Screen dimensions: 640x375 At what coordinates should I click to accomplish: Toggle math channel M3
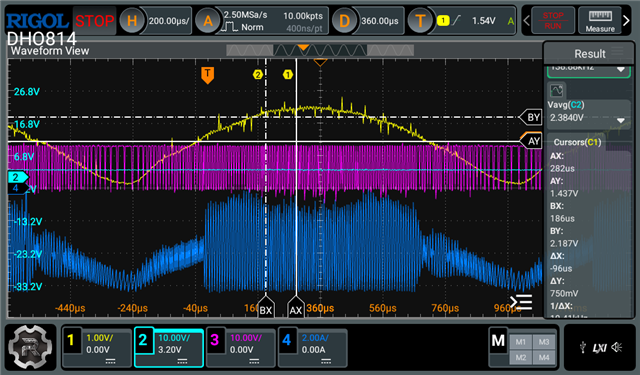(x=544, y=342)
